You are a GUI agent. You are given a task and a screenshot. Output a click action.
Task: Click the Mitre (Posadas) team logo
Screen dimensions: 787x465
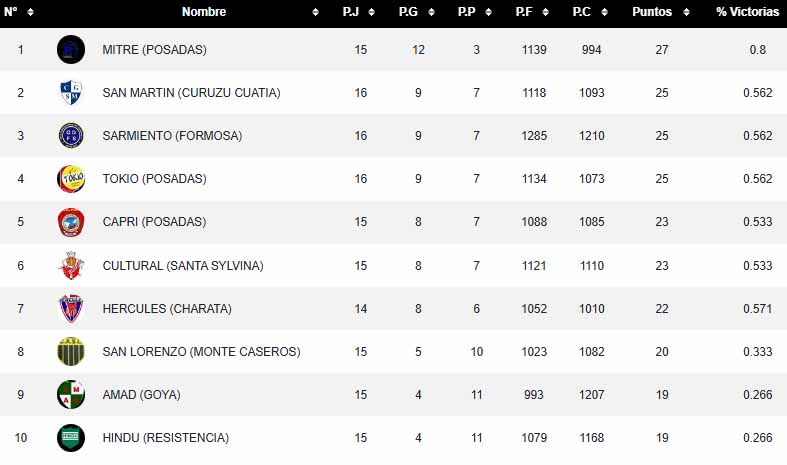[x=71, y=49]
